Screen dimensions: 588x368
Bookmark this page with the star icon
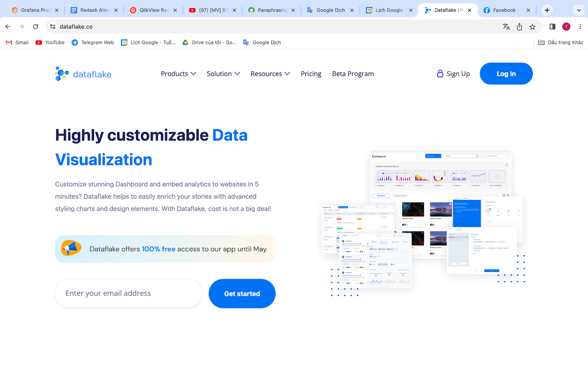532,26
